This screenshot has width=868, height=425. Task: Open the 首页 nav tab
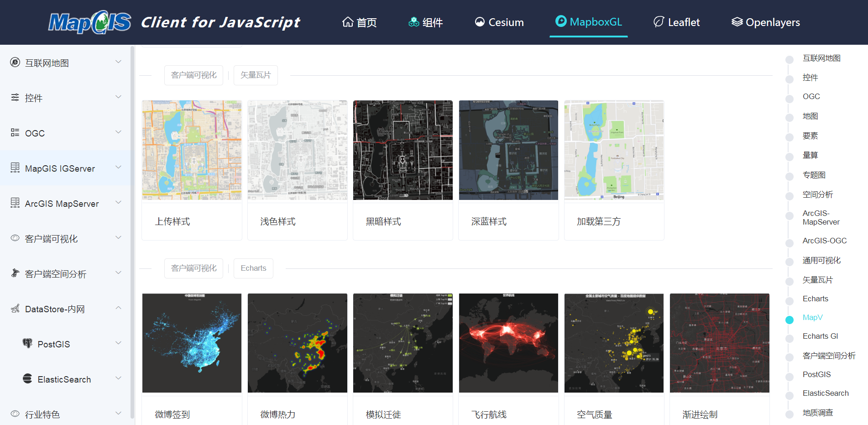(360, 22)
